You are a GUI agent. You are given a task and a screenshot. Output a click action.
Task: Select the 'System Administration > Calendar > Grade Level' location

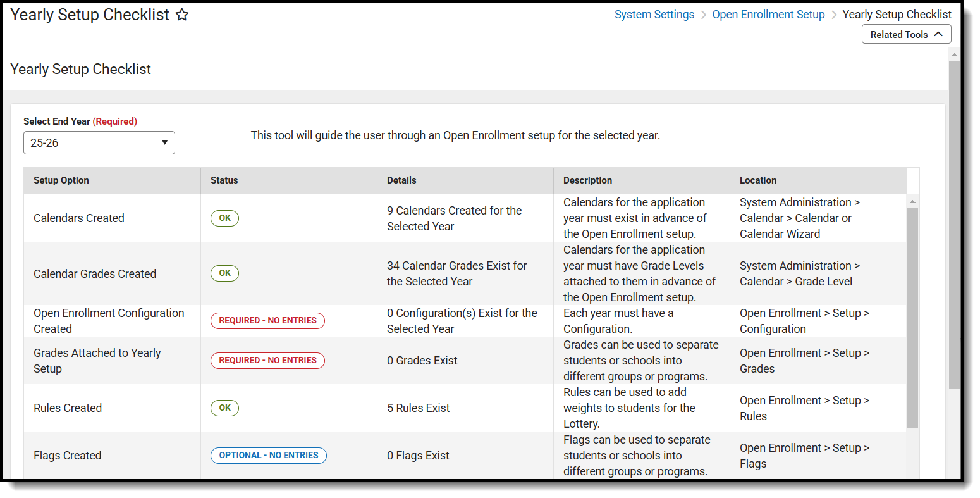click(x=800, y=273)
